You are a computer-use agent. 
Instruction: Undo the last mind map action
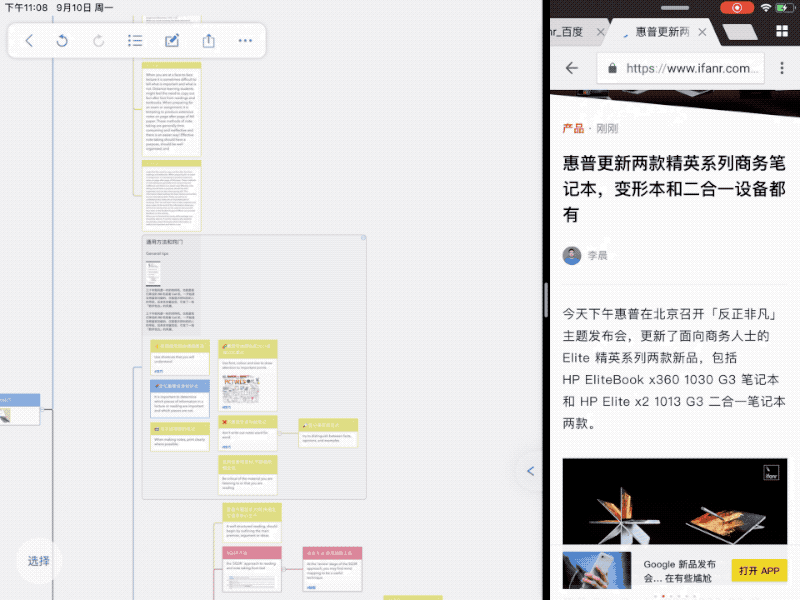62,41
